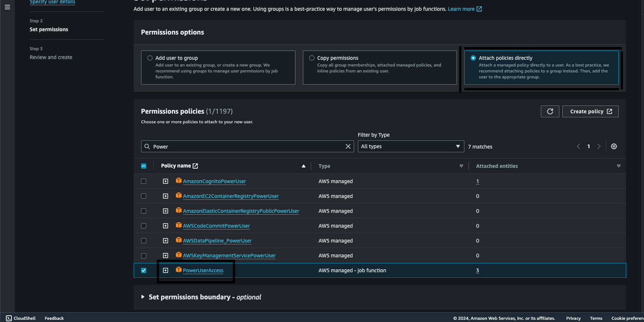Click AWSKeyManagementServicePowerUser policy cube icon

[179, 255]
